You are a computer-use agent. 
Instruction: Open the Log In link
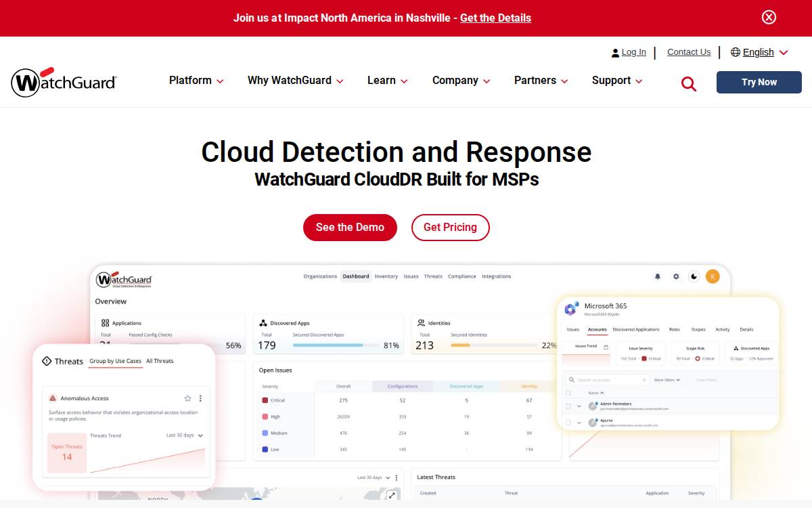click(633, 52)
